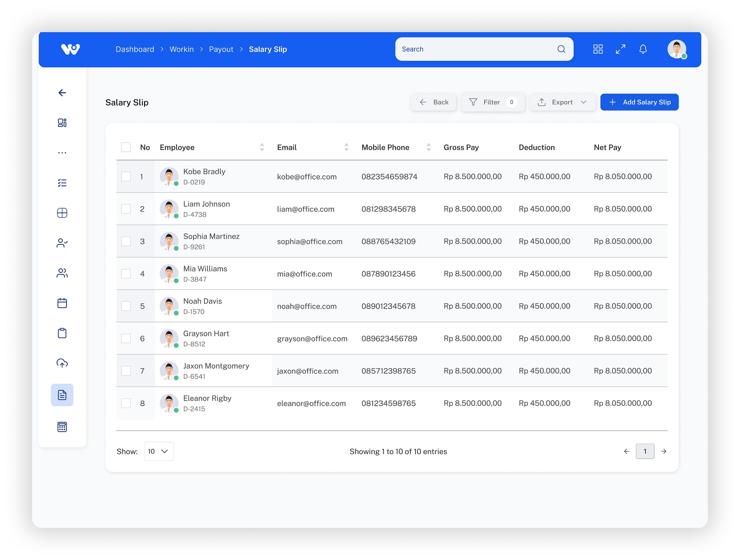Go to next page arrow
740x560 pixels.
click(664, 451)
